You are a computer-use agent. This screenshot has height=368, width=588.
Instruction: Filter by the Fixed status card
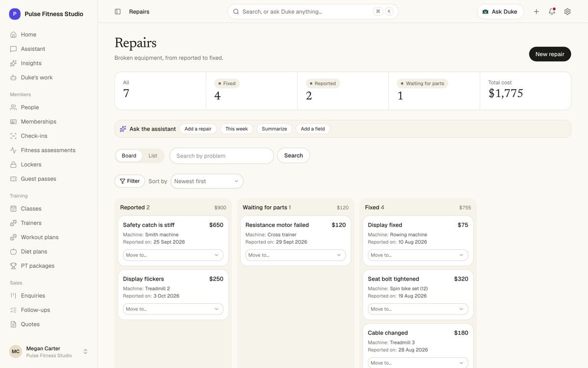point(251,91)
